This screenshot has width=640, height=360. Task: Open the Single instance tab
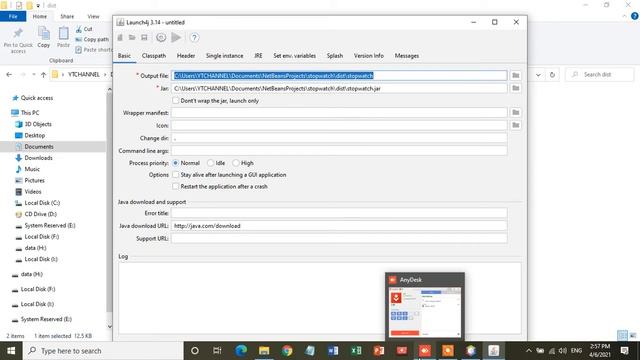(x=224, y=56)
